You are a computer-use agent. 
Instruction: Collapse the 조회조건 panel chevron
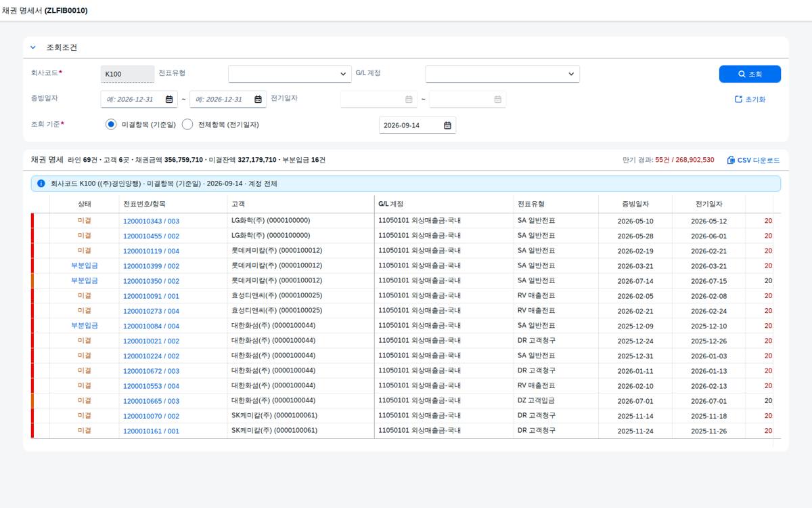32,47
